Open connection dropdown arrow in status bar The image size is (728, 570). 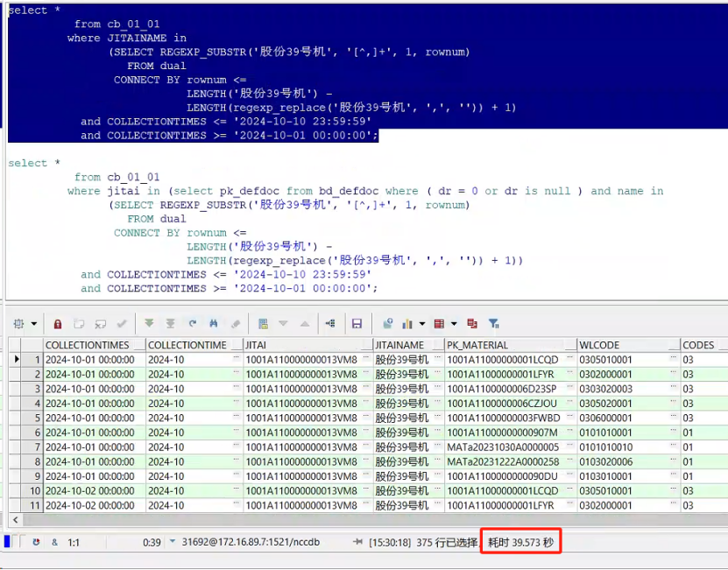click(173, 541)
